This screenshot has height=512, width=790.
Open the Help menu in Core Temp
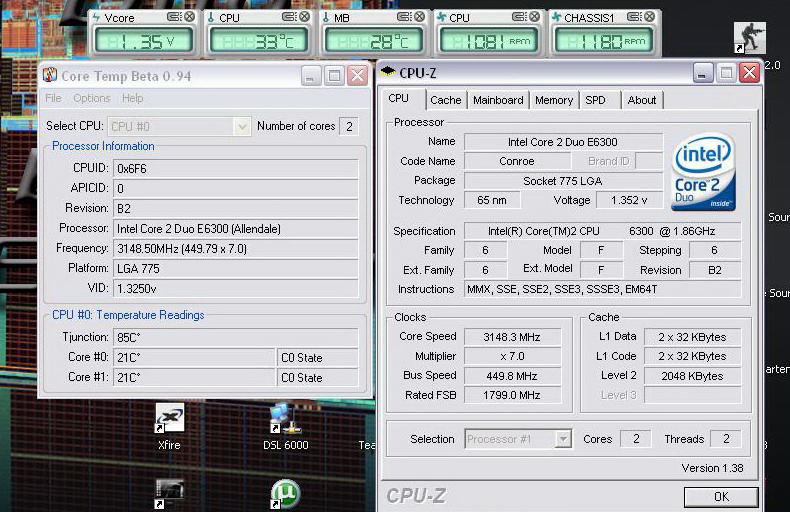click(x=133, y=98)
